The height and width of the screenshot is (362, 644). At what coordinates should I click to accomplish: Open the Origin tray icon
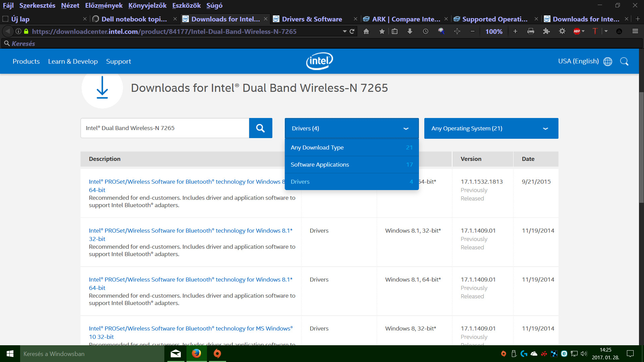click(503, 354)
